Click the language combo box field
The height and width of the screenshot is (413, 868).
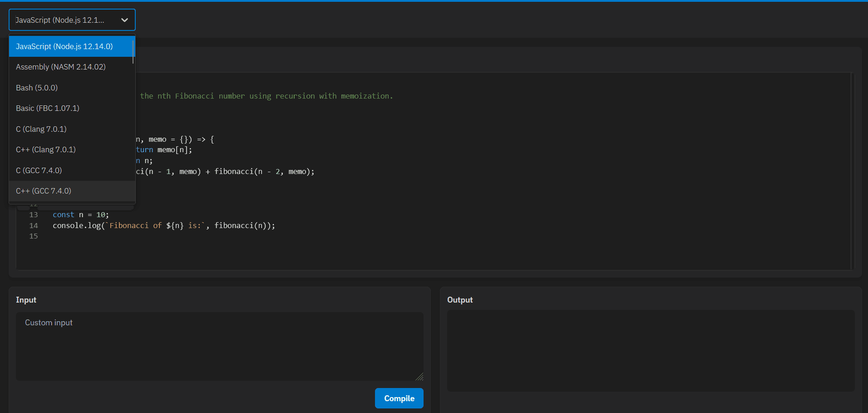click(x=64, y=20)
